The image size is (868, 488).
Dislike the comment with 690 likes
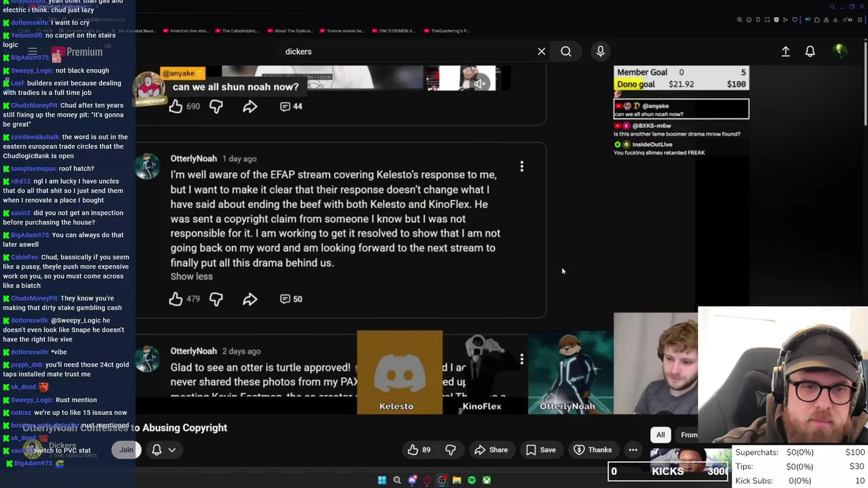click(x=216, y=106)
